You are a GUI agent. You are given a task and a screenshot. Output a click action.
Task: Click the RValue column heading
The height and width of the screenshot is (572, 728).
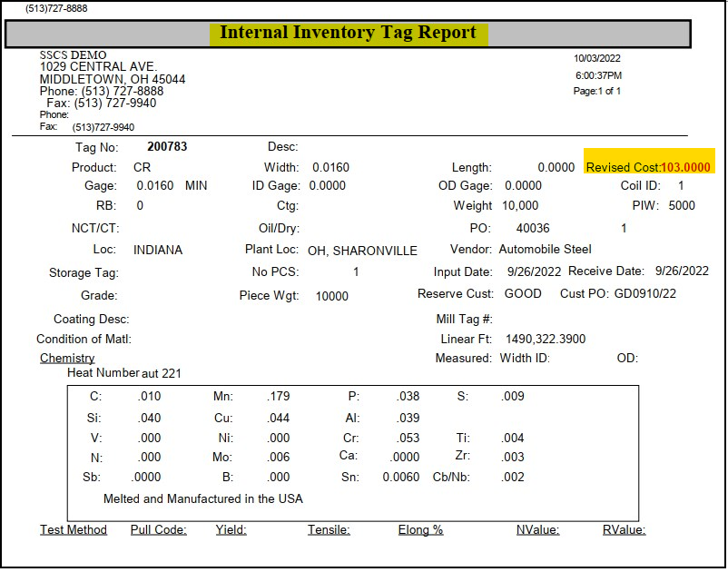624,529
